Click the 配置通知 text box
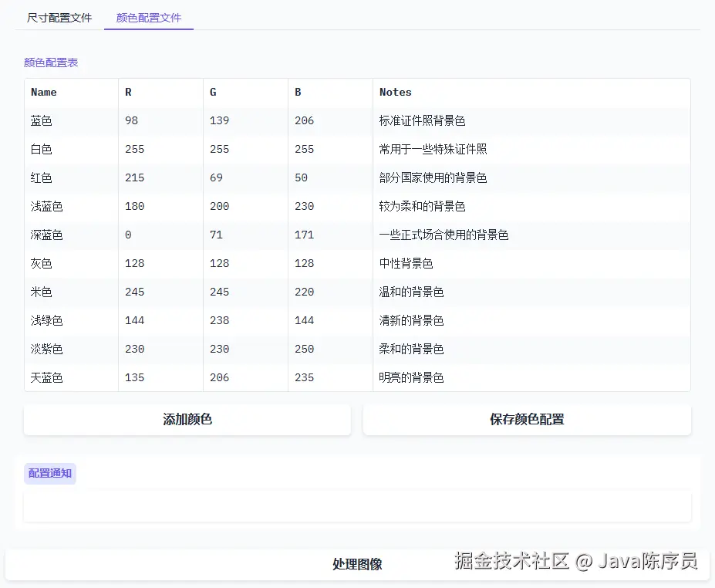The width and height of the screenshot is (715, 588). point(358,506)
